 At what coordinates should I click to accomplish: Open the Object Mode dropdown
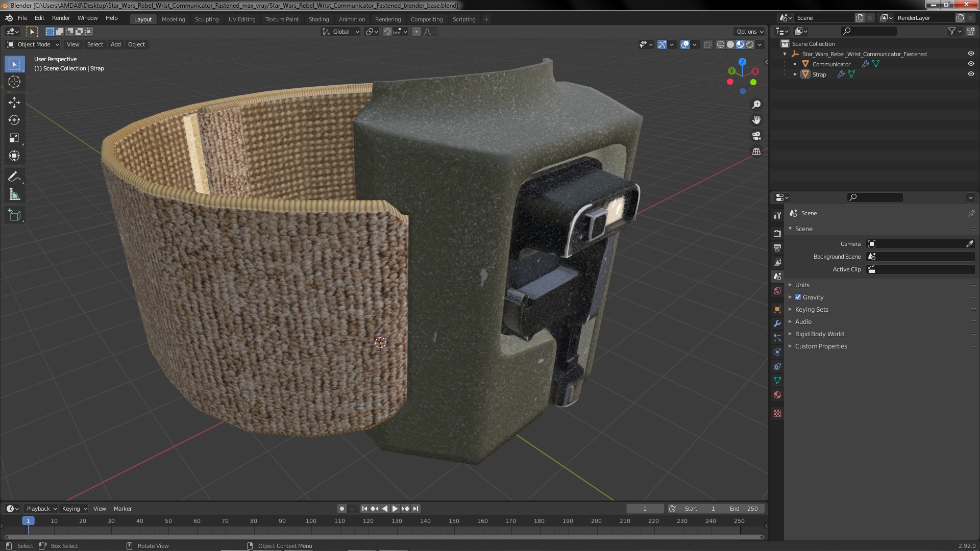tap(33, 44)
